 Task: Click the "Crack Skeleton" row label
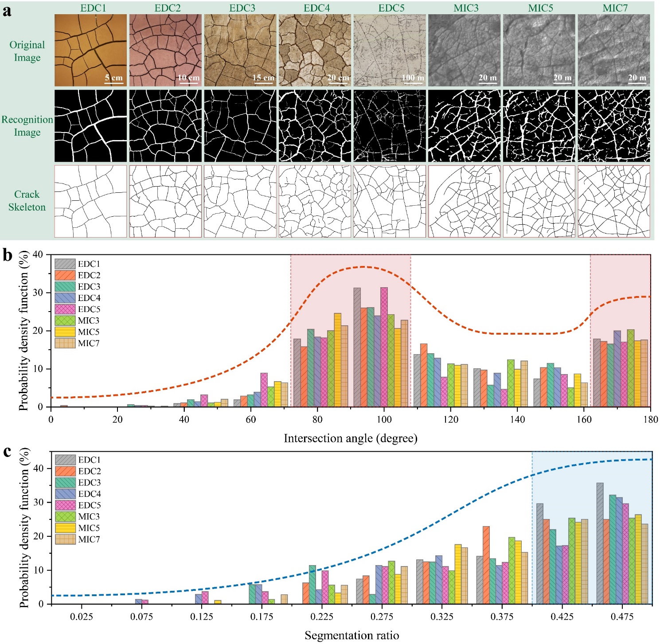(27, 201)
